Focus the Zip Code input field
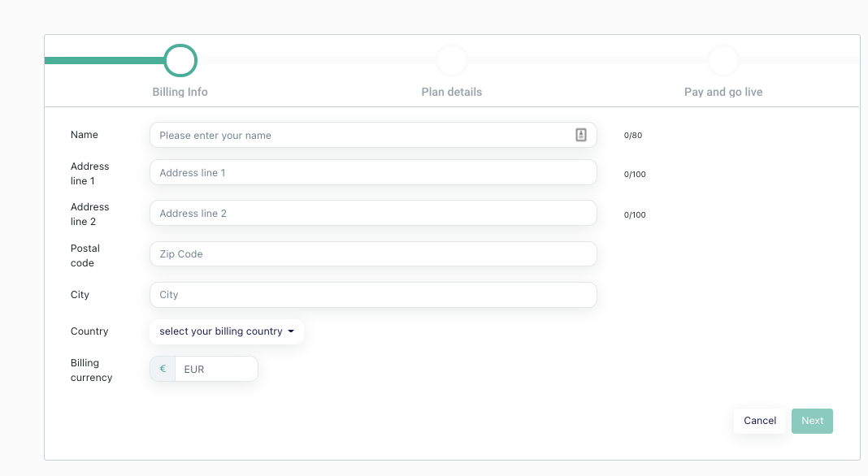 (x=373, y=254)
